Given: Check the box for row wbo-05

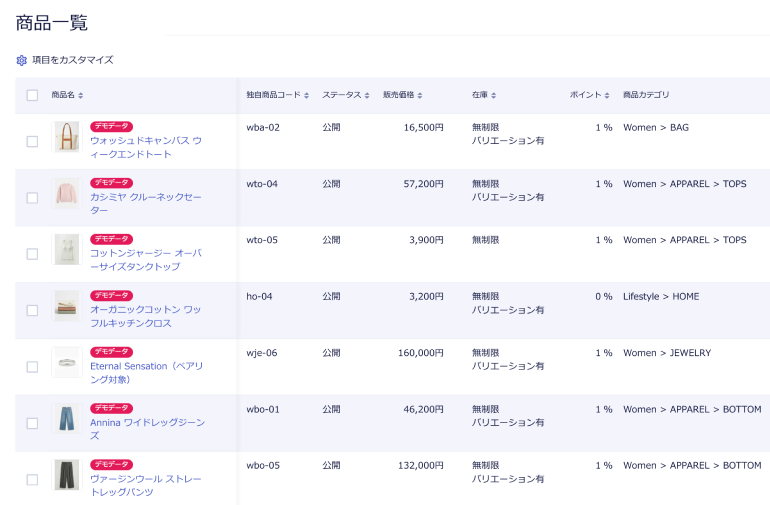Looking at the screenshot, I should 32,479.
